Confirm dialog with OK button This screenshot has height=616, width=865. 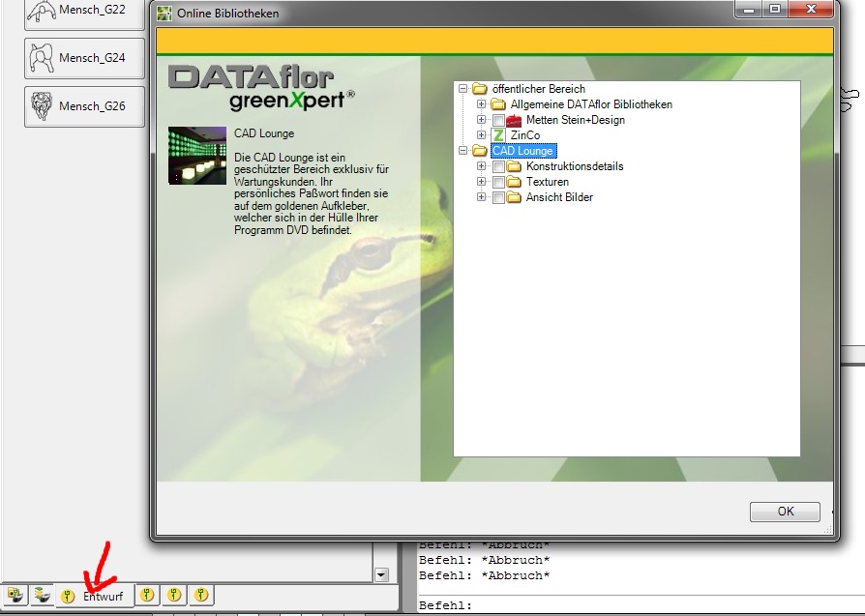[x=785, y=512]
